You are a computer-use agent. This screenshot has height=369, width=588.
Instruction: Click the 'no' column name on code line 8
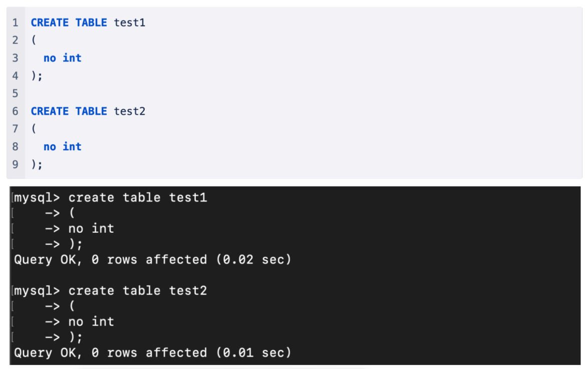pos(50,147)
